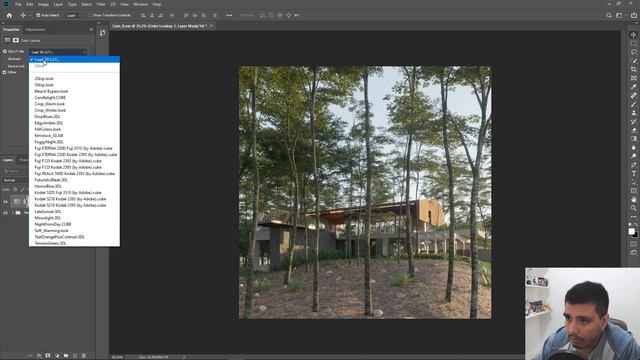Select the Hand tool
The height and width of the screenshot is (360, 640).
tap(633, 199)
